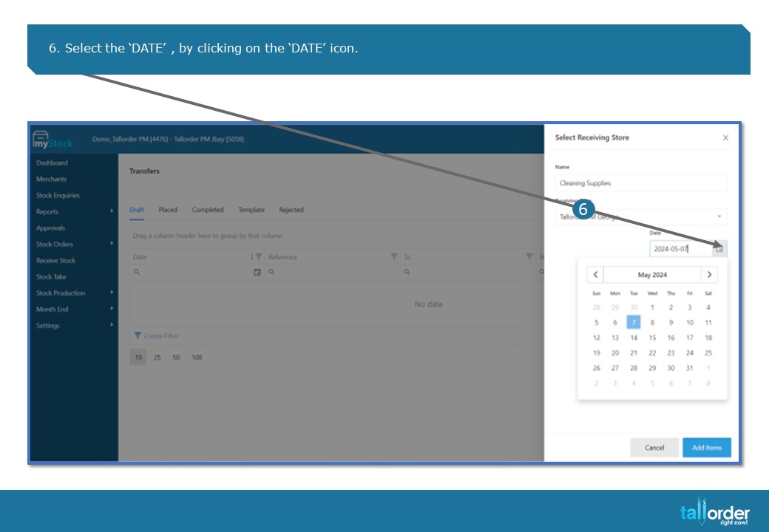Select May 15 in the calendar
Viewport: 769px width, 532px height.
point(652,338)
